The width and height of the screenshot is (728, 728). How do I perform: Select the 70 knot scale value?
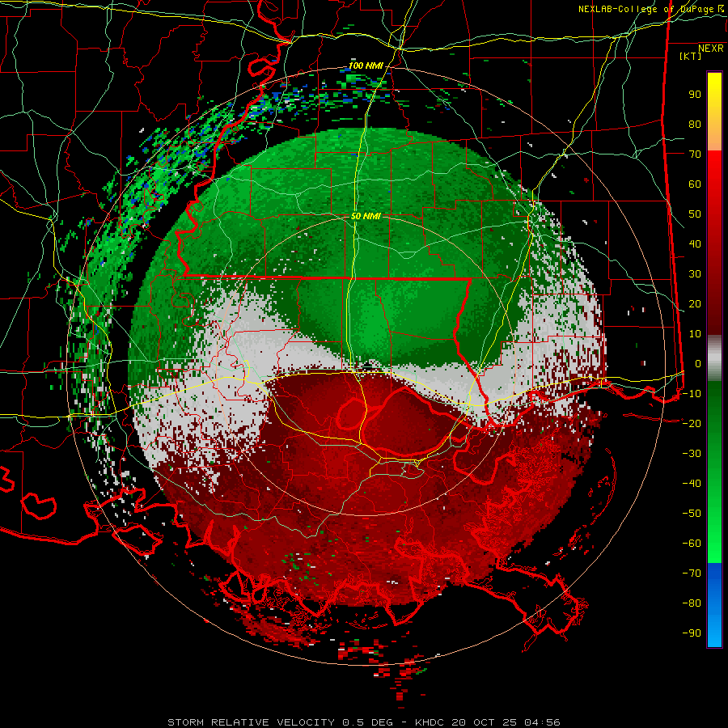(x=695, y=154)
